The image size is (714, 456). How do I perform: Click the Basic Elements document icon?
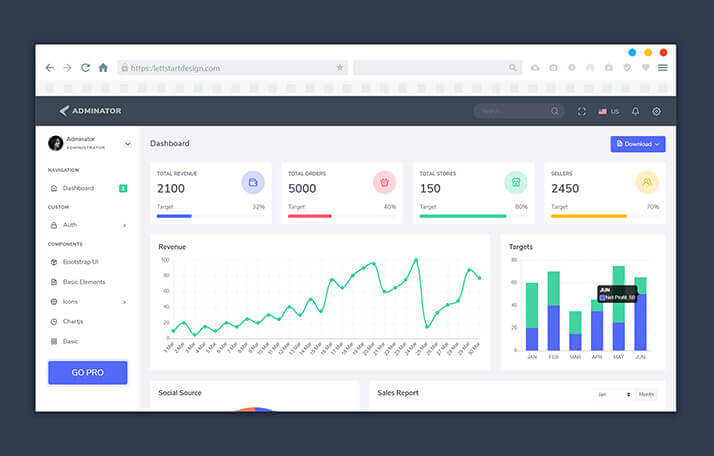click(x=54, y=282)
